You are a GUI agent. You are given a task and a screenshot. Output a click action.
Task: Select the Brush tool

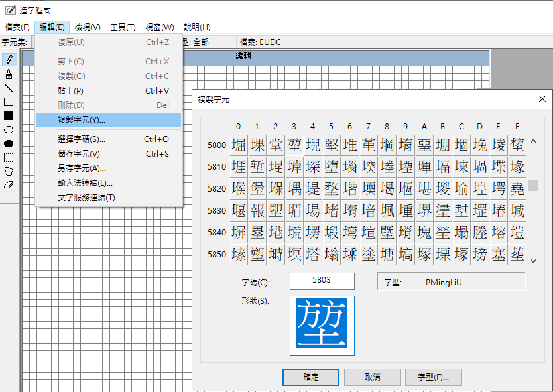(x=9, y=74)
